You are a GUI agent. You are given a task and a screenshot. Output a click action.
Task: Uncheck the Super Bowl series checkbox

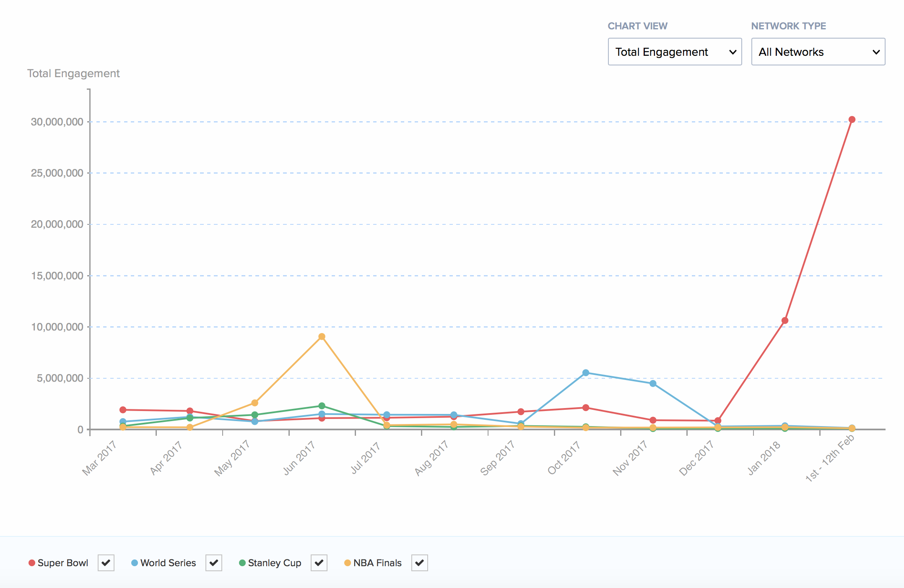click(x=106, y=562)
